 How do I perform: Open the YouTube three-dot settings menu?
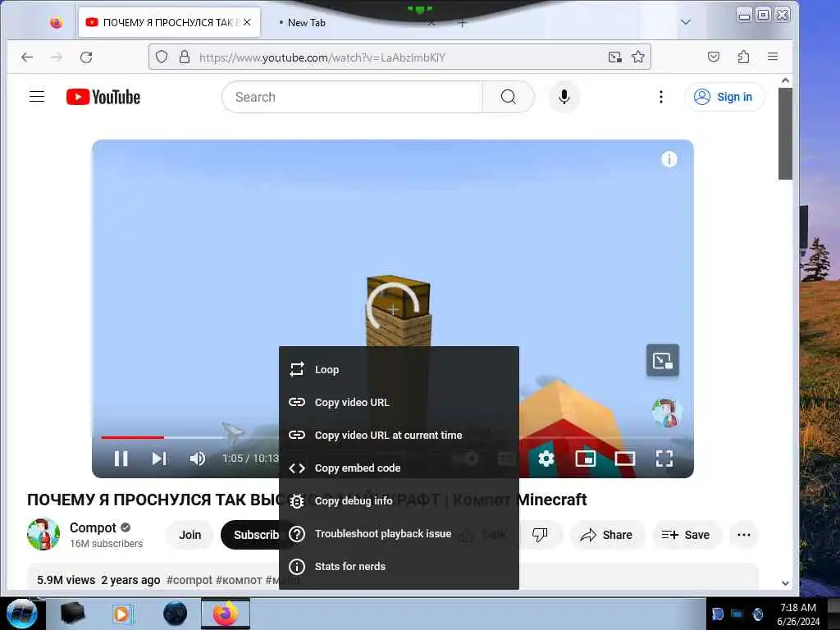tap(661, 97)
